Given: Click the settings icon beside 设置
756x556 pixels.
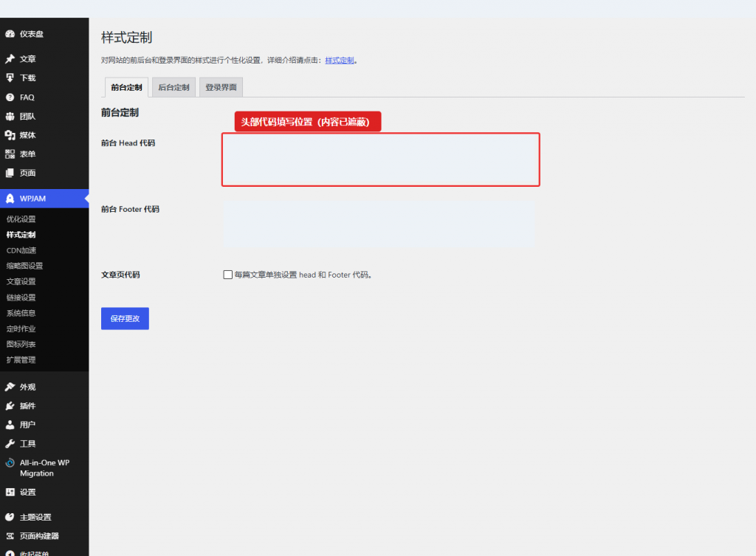Looking at the screenshot, I should [x=10, y=492].
